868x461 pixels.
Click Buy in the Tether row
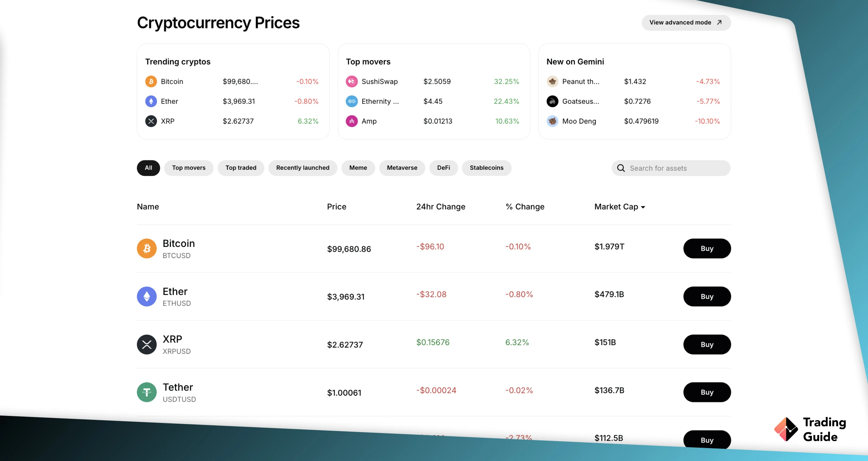[x=707, y=392]
